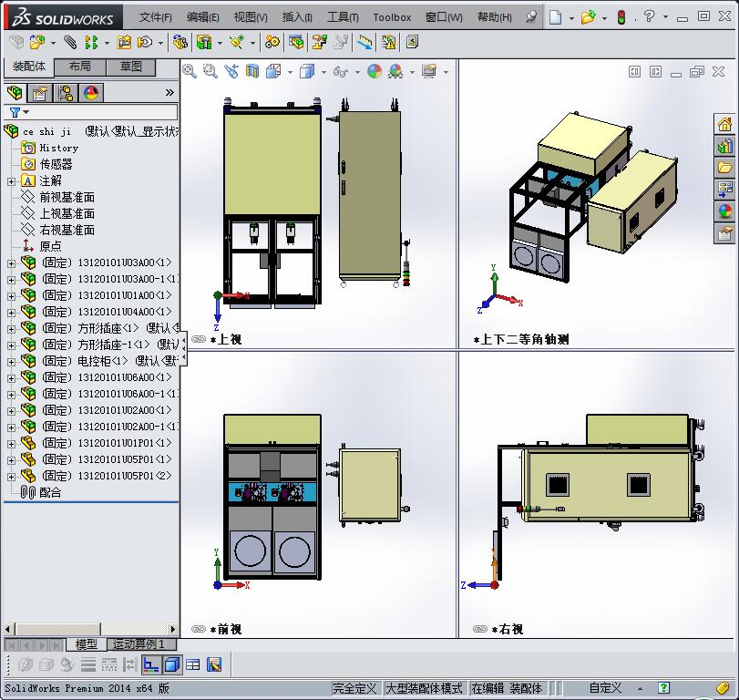Screen dimensions: 739x700
Task: Open ConfigurationManager tab icon
Action: tap(66, 93)
